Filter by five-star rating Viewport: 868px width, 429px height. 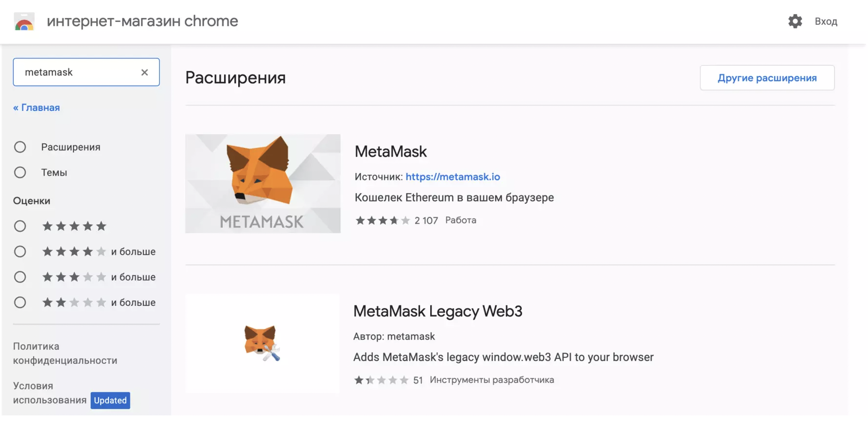20,226
